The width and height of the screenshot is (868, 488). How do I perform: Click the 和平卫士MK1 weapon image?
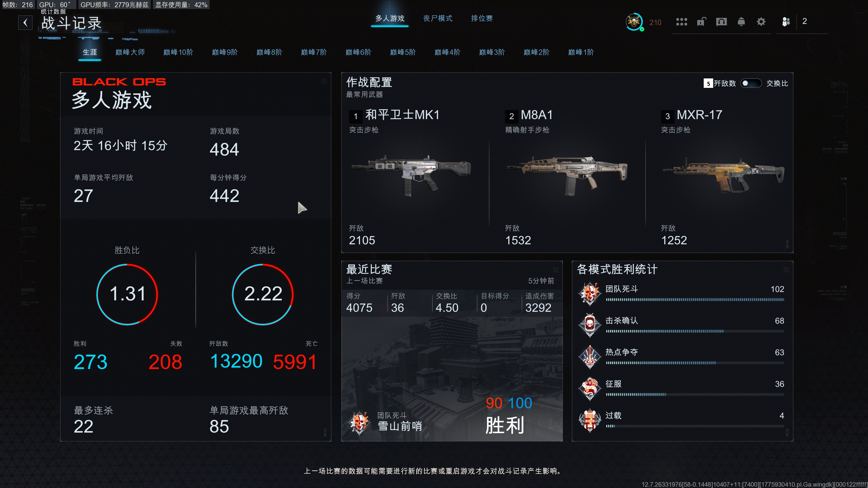[411, 175]
